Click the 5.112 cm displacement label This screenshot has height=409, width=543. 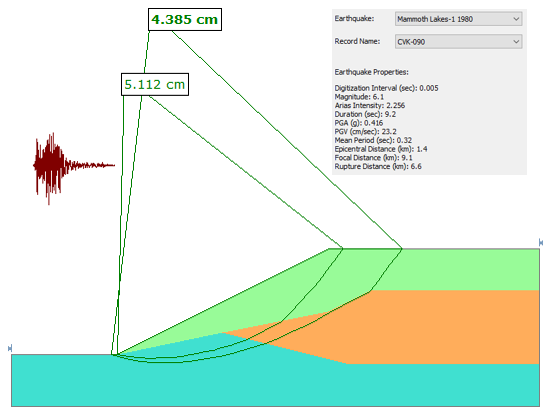[155, 85]
